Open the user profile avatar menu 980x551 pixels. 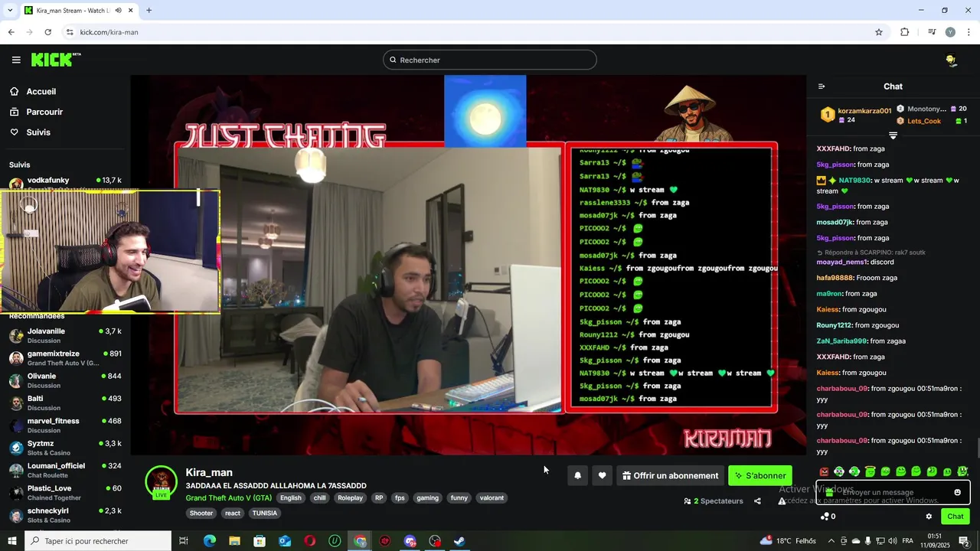click(951, 60)
